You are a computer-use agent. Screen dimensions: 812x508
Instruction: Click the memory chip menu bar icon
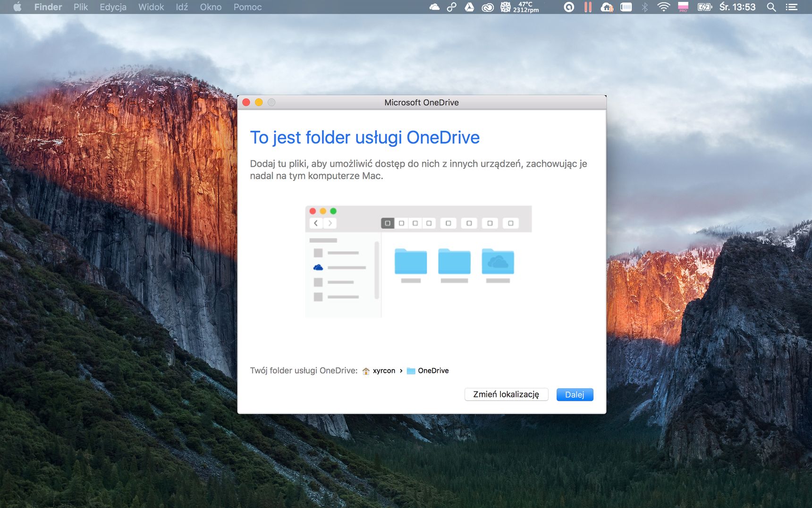(x=626, y=7)
